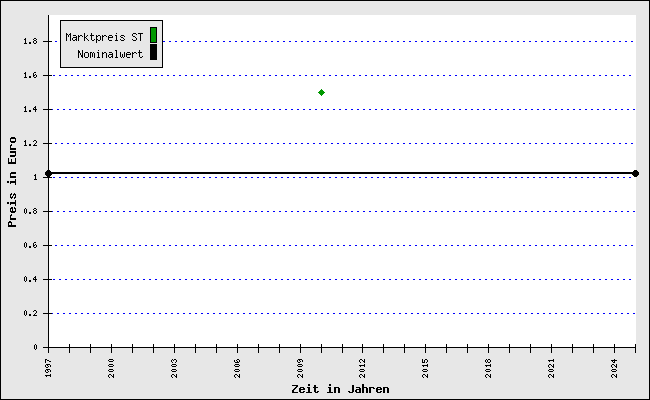Click the 2000 year label on x-axis

(x=111, y=366)
